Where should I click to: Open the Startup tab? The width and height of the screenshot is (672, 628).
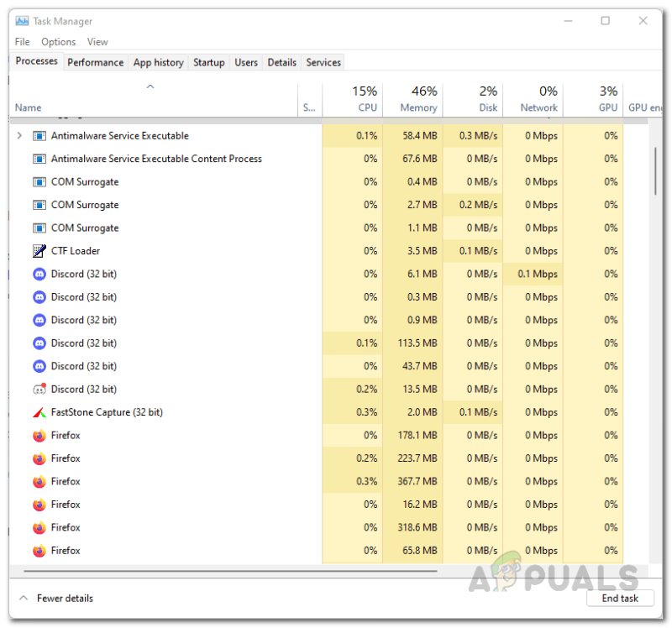coord(208,62)
